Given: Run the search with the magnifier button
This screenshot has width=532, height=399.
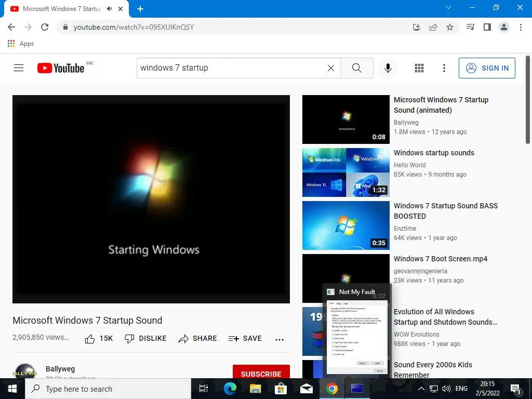Looking at the screenshot, I should 357,68.
